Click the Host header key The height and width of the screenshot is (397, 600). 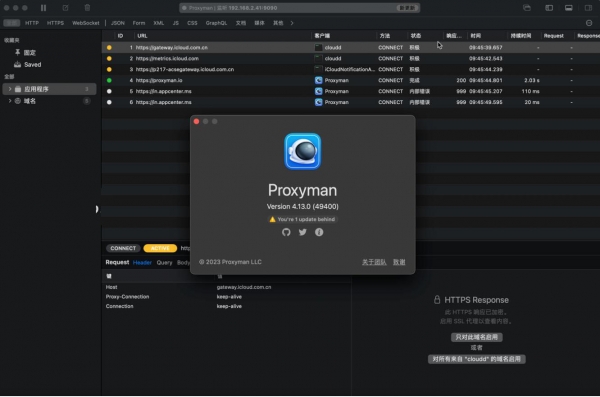pos(111,287)
